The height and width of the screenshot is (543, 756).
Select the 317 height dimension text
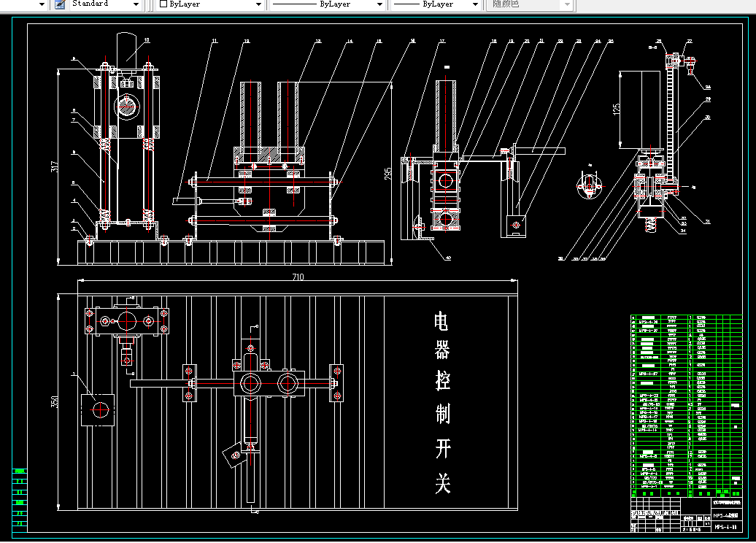[x=55, y=167]
